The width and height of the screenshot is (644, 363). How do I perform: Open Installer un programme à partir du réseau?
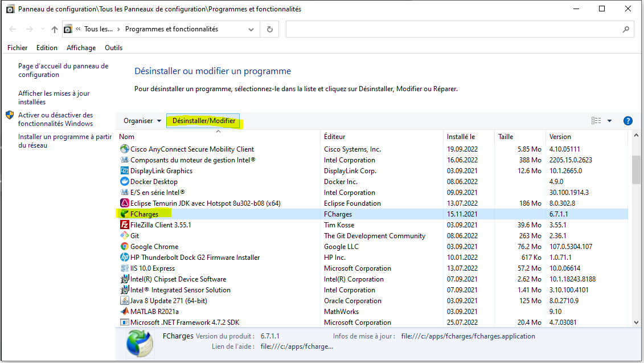pyautogui.click(x=65, y=141)
